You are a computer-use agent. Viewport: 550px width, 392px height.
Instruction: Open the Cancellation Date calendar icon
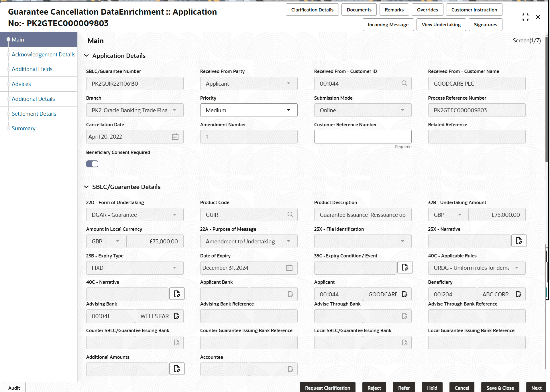(x=175, y=137)
